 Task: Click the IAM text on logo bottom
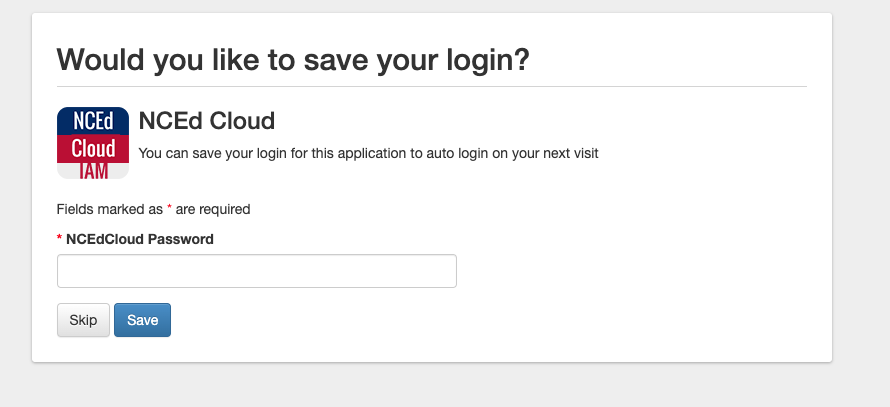[x=93, y=172]
